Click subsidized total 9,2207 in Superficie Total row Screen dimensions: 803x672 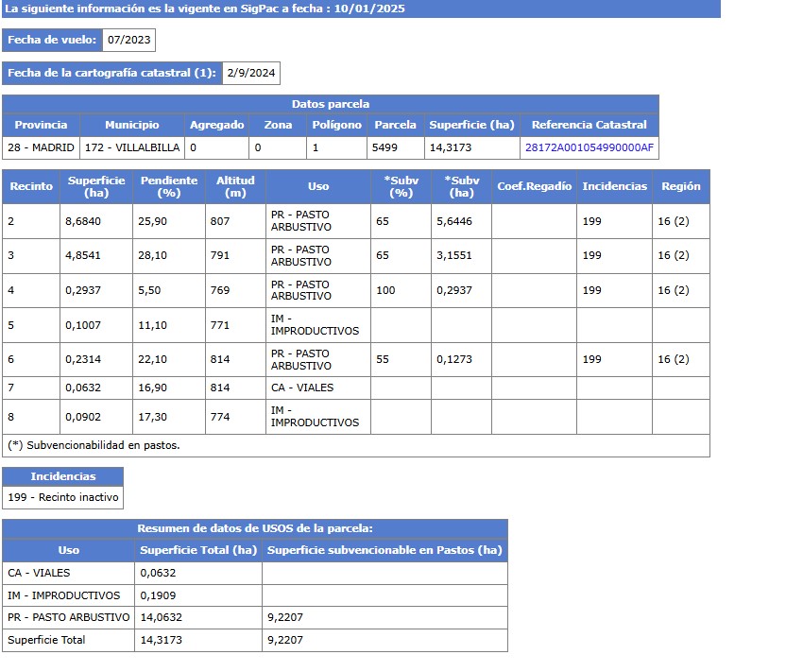(x=284, y=640)
